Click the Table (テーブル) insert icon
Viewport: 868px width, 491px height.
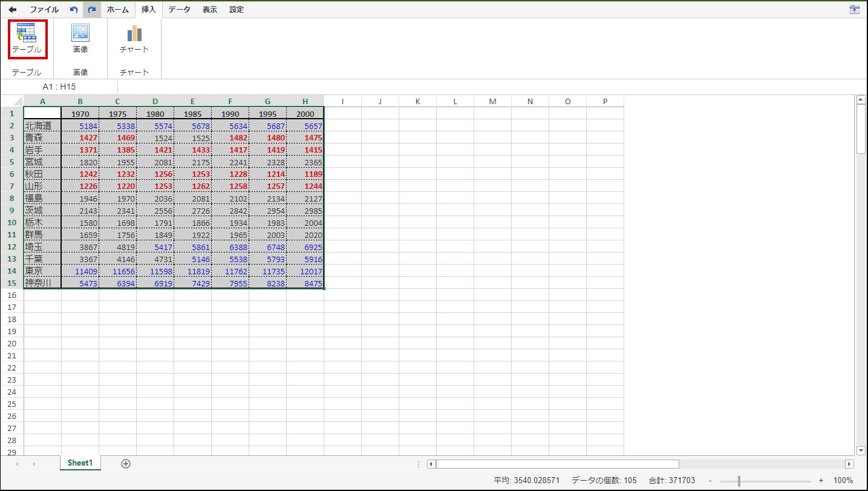27,39
